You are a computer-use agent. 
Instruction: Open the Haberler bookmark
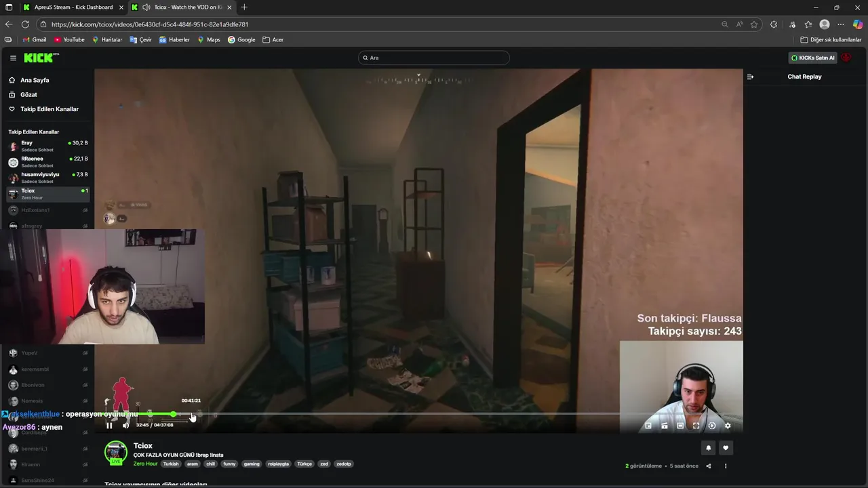pos(174,40)
